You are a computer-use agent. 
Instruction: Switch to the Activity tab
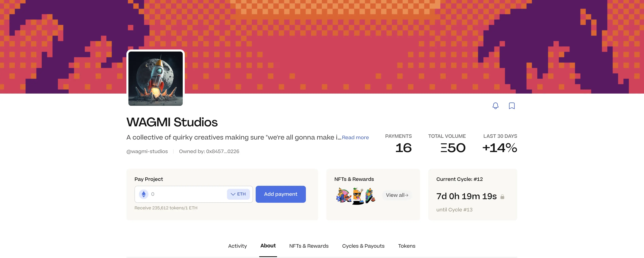point(237,246)
